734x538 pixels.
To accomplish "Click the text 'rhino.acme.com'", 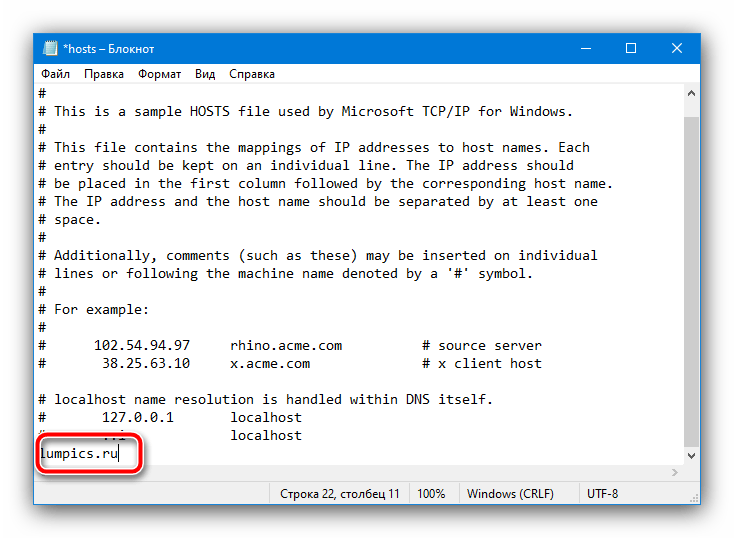I will [286, 346].
